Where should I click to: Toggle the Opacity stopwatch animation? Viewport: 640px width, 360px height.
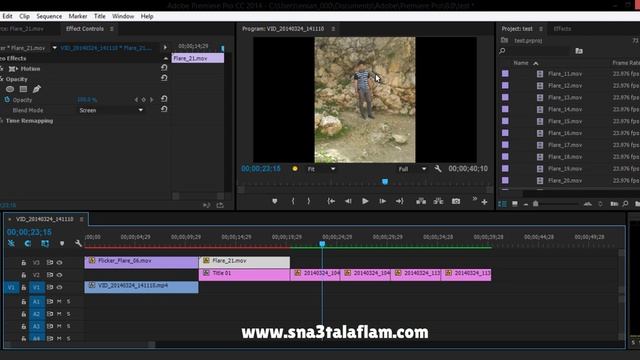[x=7, y=100]
